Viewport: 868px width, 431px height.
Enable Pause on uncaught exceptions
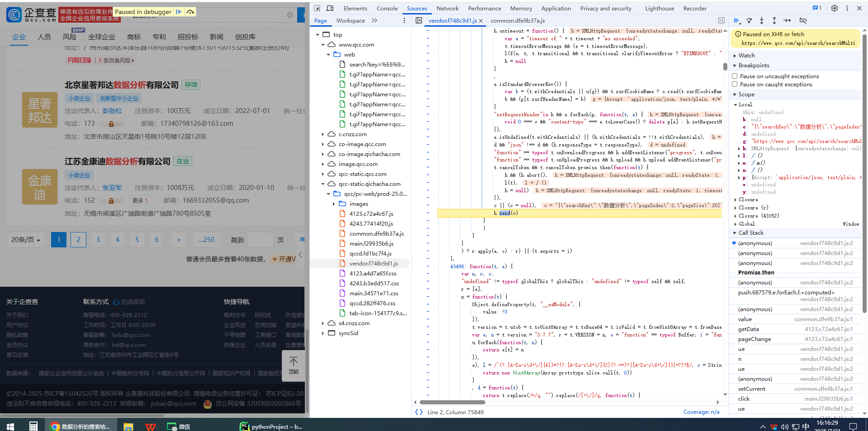coord(735,76)
